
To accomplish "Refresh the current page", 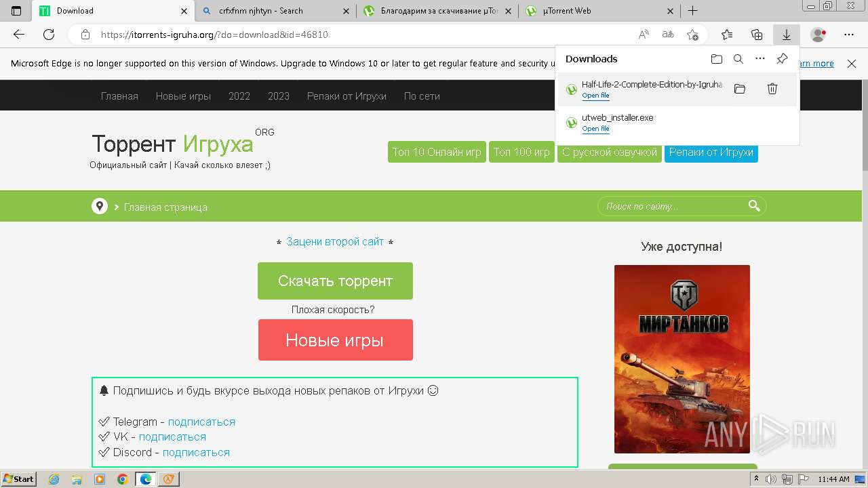I will (49, 35).
